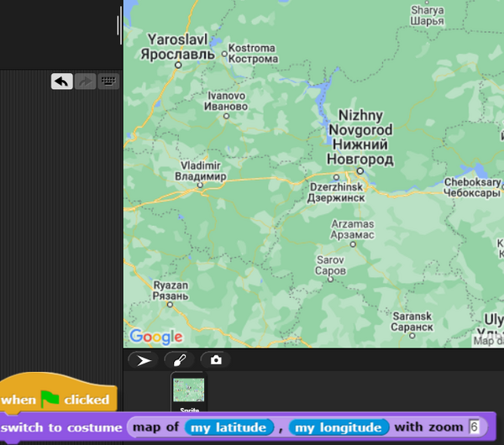The width and height of the screenshot is (504, 445).
Task: Select the Sprite thumbnail in the corral
Action: [x=188, y=392]
